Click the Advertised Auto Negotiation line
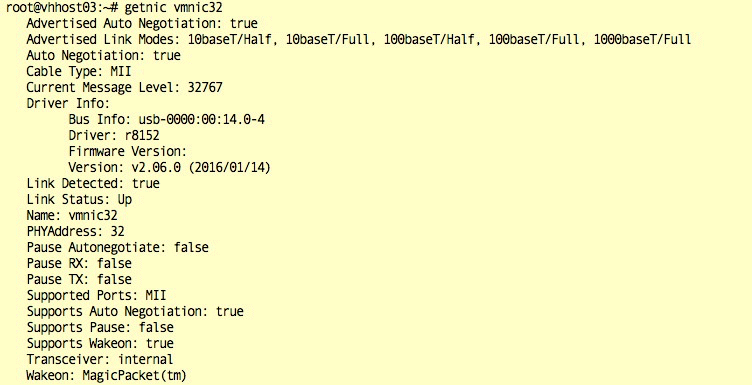Screen dimensions: 752x385 click(x=142, y=23)
